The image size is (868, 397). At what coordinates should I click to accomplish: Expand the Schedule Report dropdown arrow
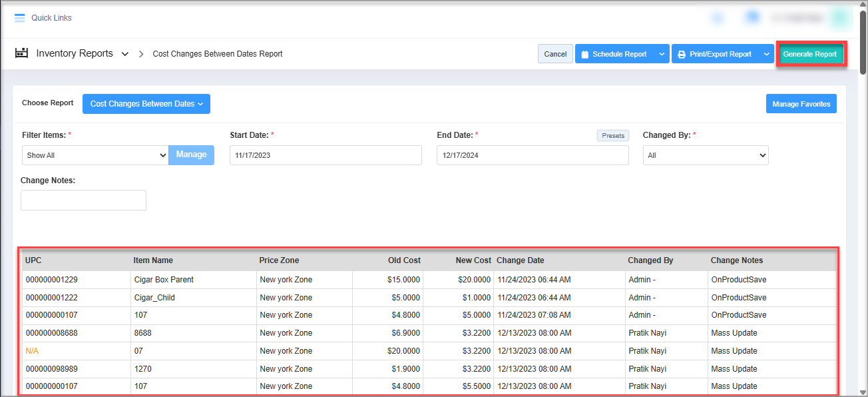tap(661, 55)
